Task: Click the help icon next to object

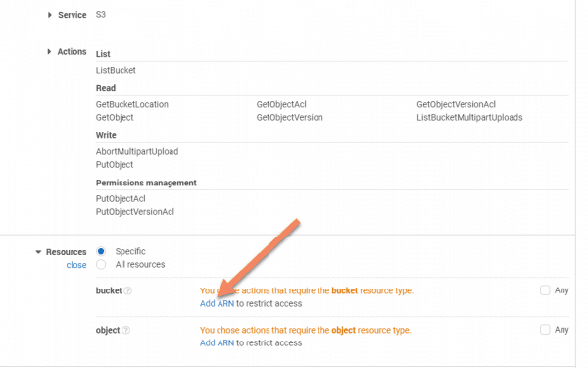Action: point(126,330)
